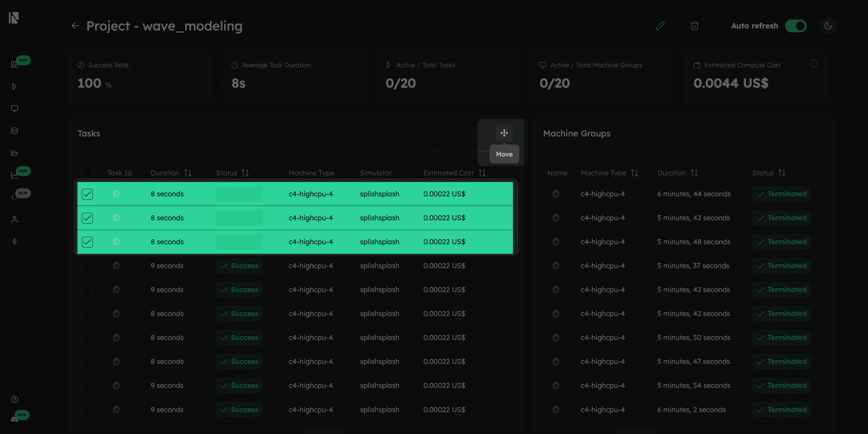Viewport: 868px width, 434px height.
Task: Sort tasks by Duration column
Action: pos(188,173)
